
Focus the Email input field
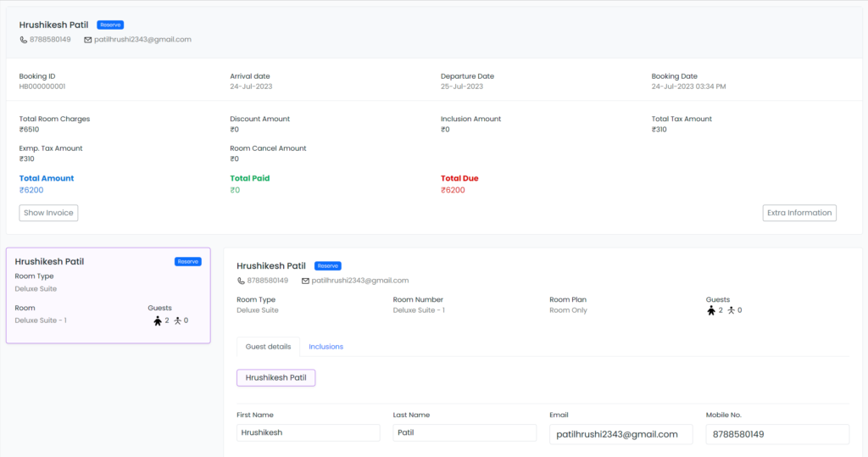click(x=620, y=434)
